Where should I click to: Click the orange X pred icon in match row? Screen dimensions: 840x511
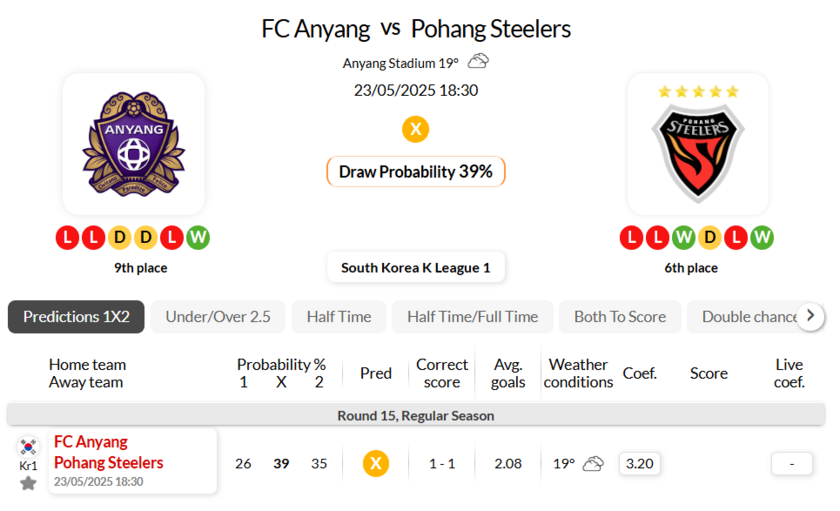(375, 463)
